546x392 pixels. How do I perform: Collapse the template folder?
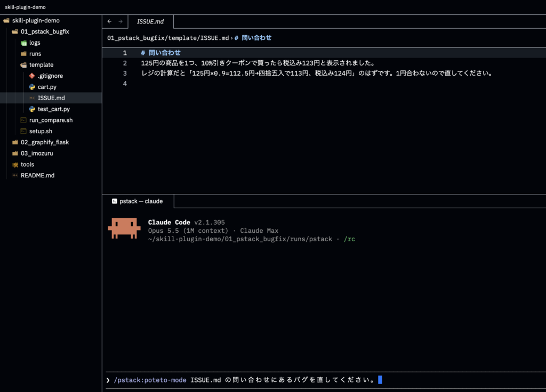coord(42,65)
